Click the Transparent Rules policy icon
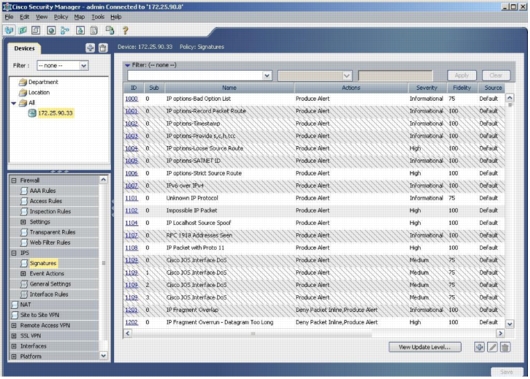Screen dimensions: 530x379 coord(24,232)
